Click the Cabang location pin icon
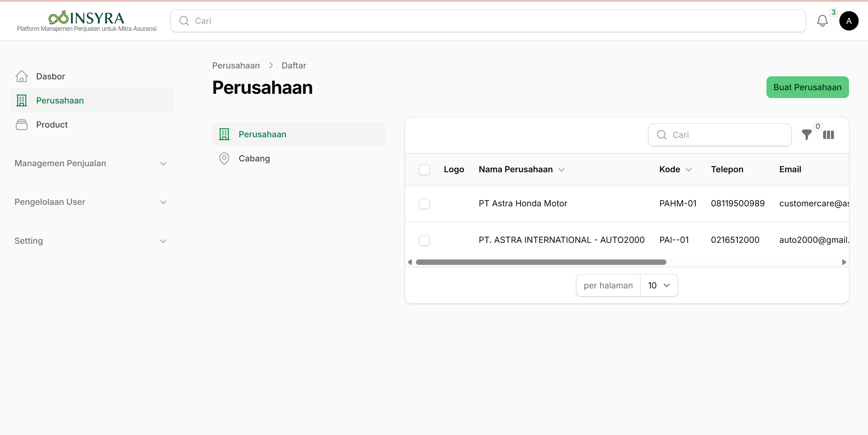This screenshot has width=868, height=435. (x=224, y=158)
